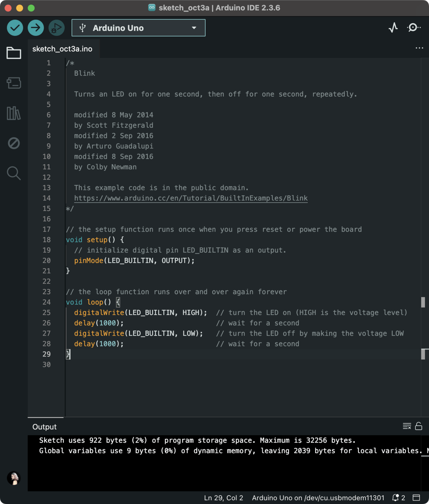The height and width of the screenshot is (504, 429).
Task: Open the Serial Monitor
Action: click(x=413, y=28)
